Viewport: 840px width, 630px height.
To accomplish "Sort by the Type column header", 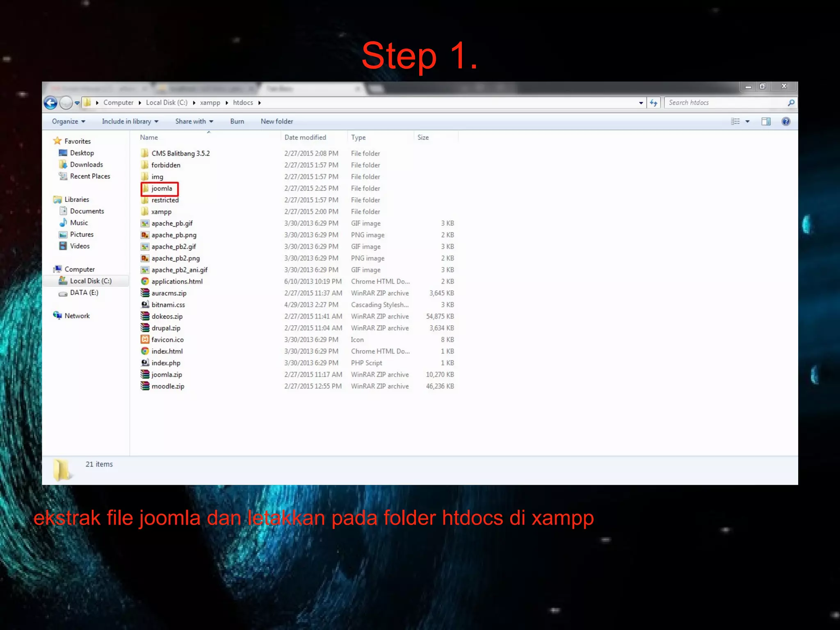I will [358, 137].
